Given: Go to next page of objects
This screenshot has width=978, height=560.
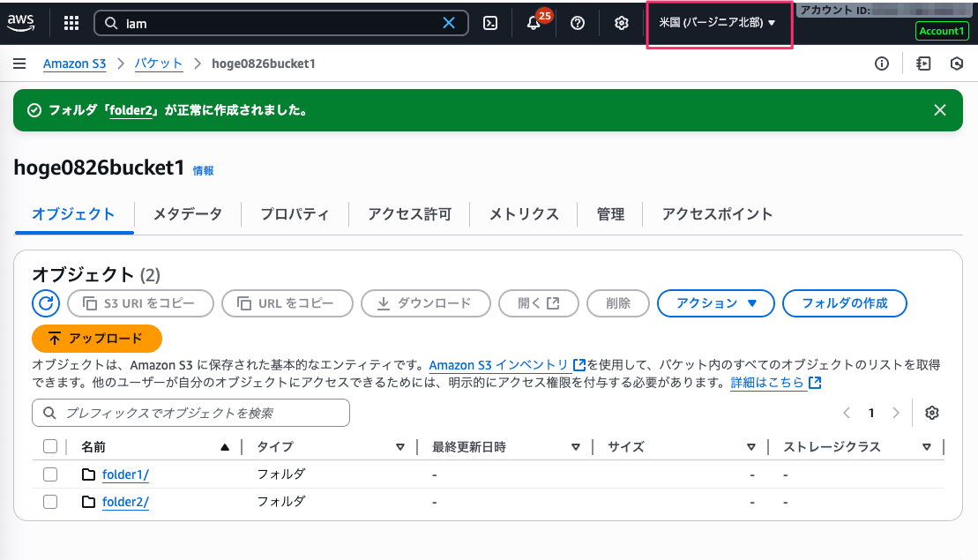Looking at the screenshot, I should [896, 413].
